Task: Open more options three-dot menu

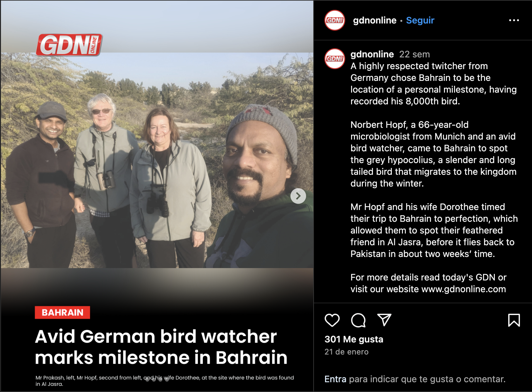Action: click(x=514, y=20)
